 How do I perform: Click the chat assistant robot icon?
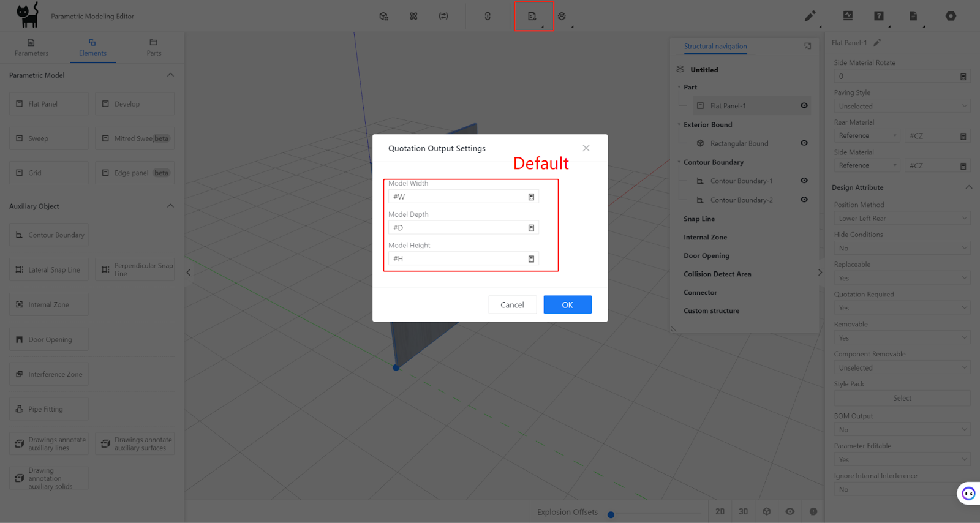pyautogui.click(x=968, y=494)
